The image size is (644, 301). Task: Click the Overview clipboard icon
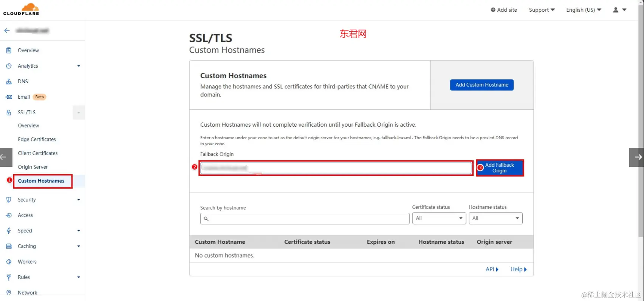pos(9,50)
